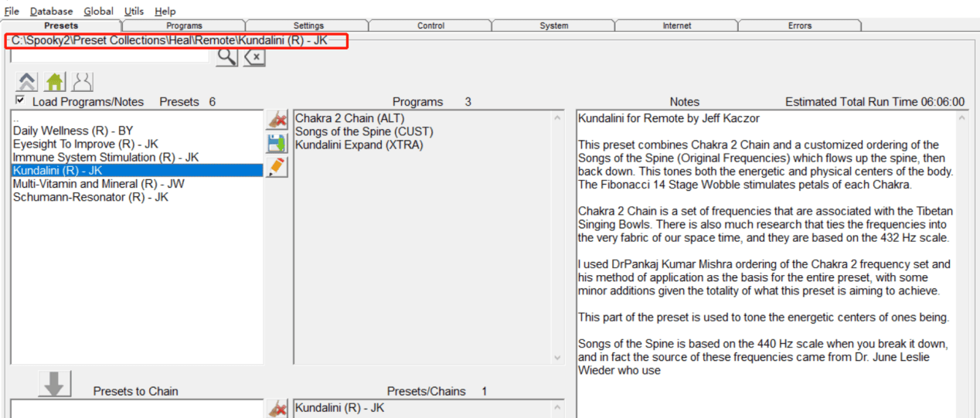Viewport: 980px width, 418px height.
Task: Select Daily Wellness (R) - BY preset
Action: click(73, 131)
